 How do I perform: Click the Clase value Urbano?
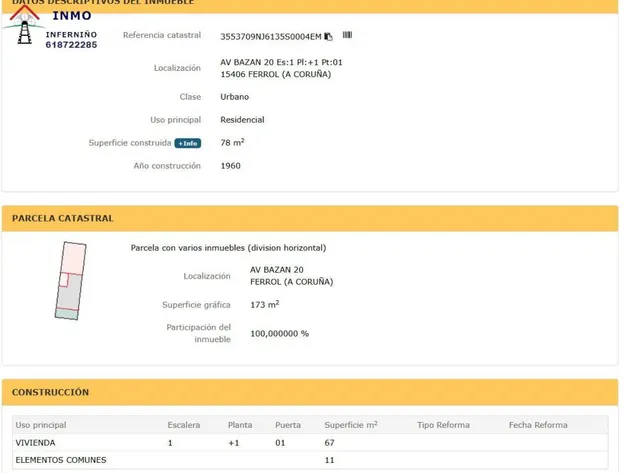pos(235,97)
